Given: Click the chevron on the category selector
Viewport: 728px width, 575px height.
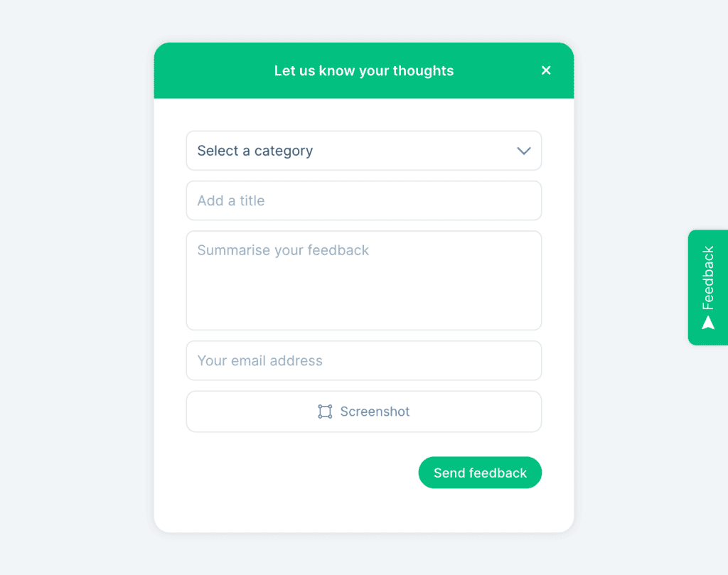Looking at the screenshot, I should (524, 151).
